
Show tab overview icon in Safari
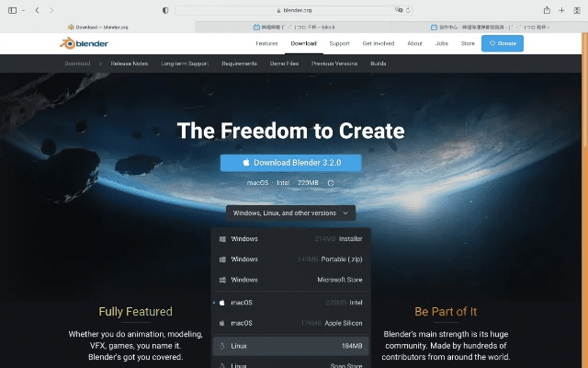pos(577,10)
